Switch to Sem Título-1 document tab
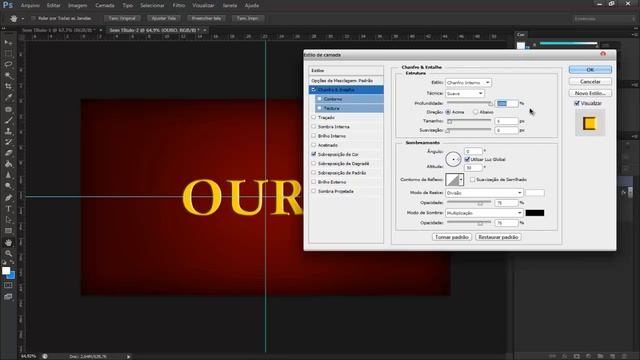The image size is (640, 360). [58, 30]
